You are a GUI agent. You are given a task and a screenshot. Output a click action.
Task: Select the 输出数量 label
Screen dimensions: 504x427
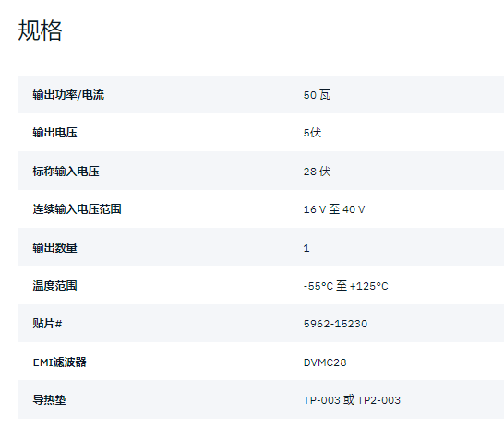click(x=55, y=247)
